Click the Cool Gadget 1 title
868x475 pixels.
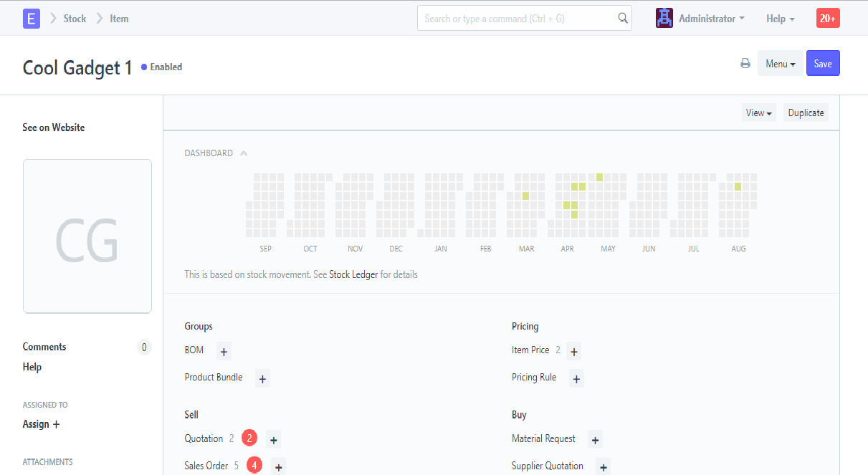[77, 67]
